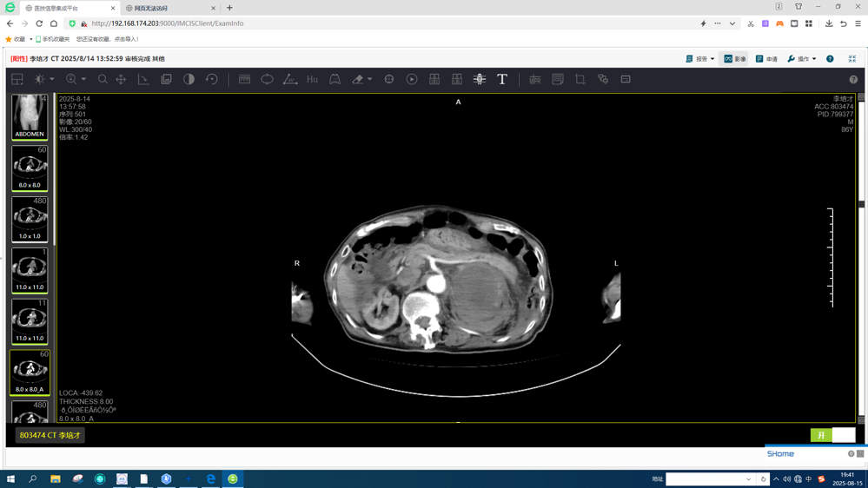
Task: Click the invert grayscale icon
Action: click(189, 79)
